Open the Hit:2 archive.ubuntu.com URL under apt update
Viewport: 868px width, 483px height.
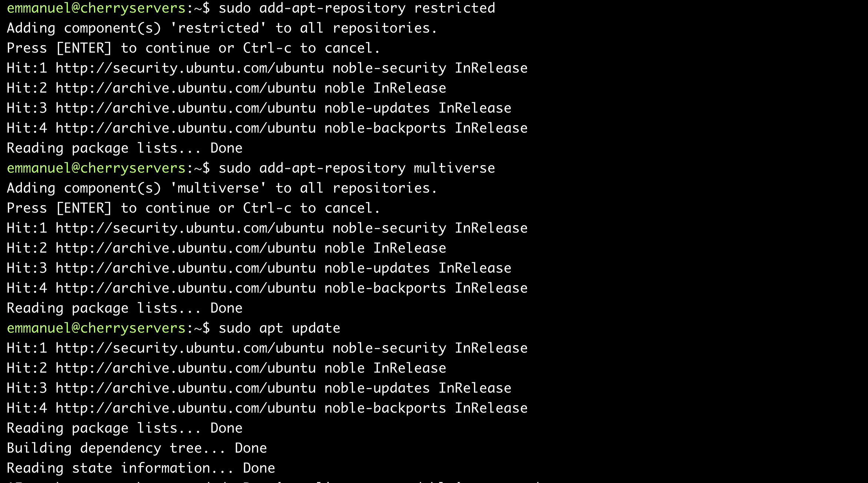click(186, 368)
